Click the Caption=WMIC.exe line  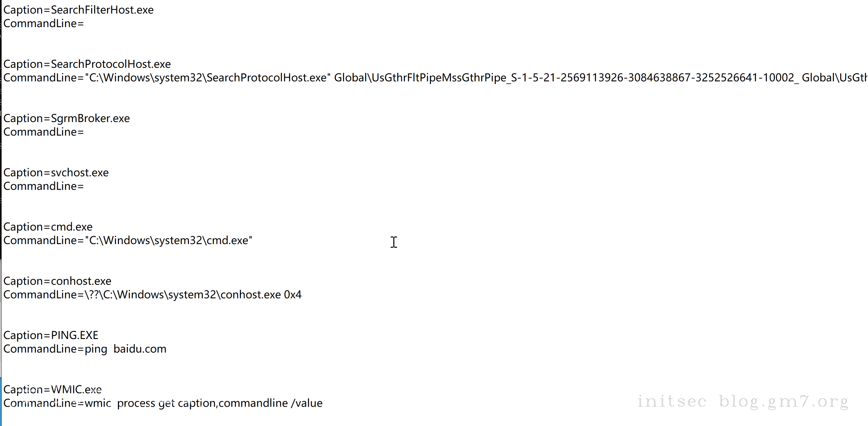tap(53, 390)
